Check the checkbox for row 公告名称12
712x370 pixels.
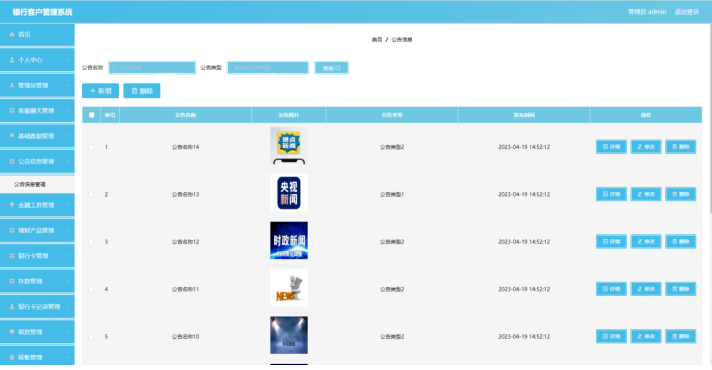(x=91, y=242)
